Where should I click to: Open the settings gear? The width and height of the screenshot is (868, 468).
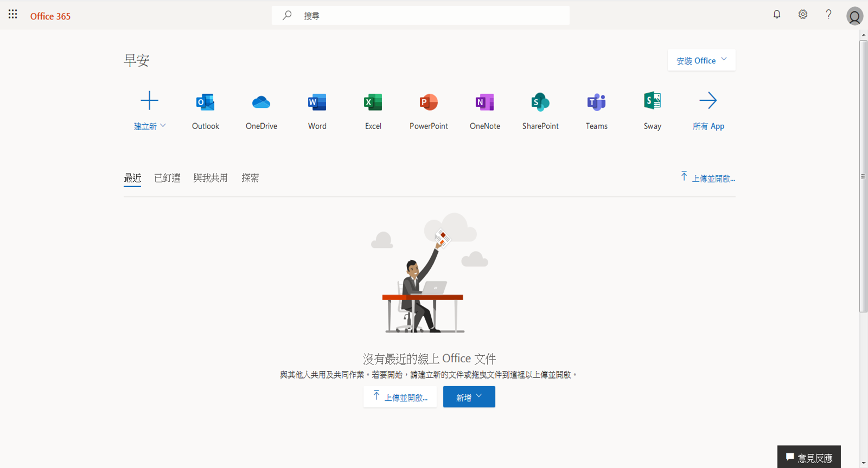[803, 15]
